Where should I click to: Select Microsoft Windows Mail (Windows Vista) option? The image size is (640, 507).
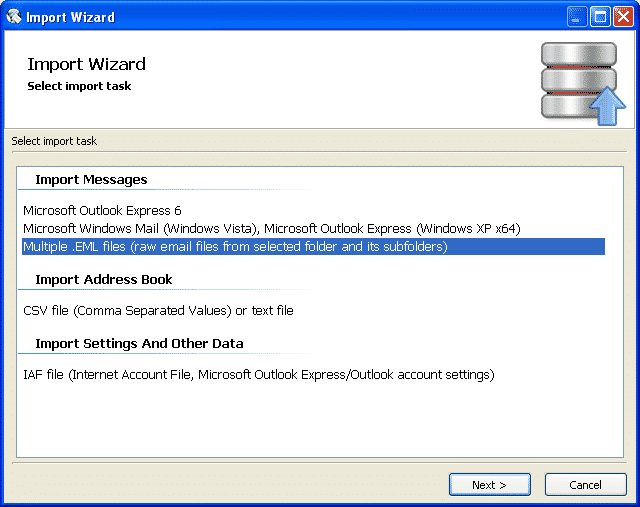coord(272,229)
